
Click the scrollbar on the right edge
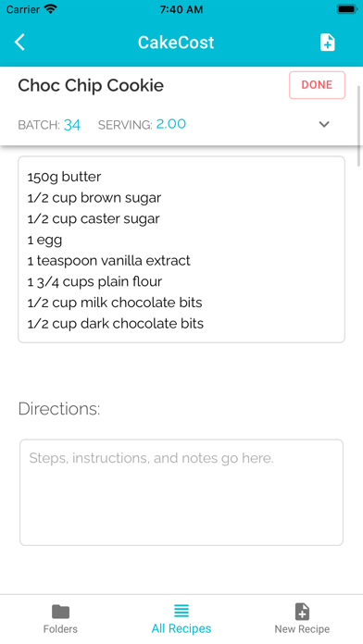coord(359,125)
